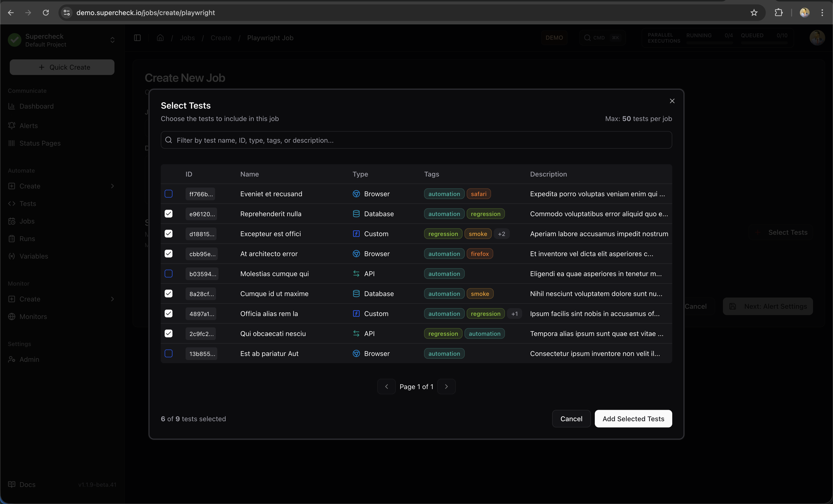Click the search icon in the filter field
The image size is (833, 504).
[168, 140]
